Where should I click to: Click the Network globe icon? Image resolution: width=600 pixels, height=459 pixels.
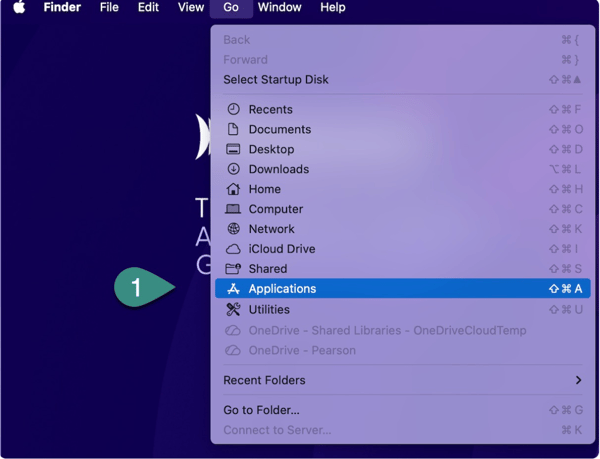233,229
